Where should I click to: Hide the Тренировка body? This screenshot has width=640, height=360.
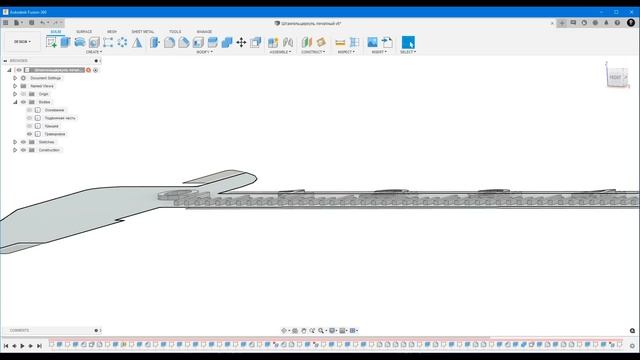tap(29, 134)
